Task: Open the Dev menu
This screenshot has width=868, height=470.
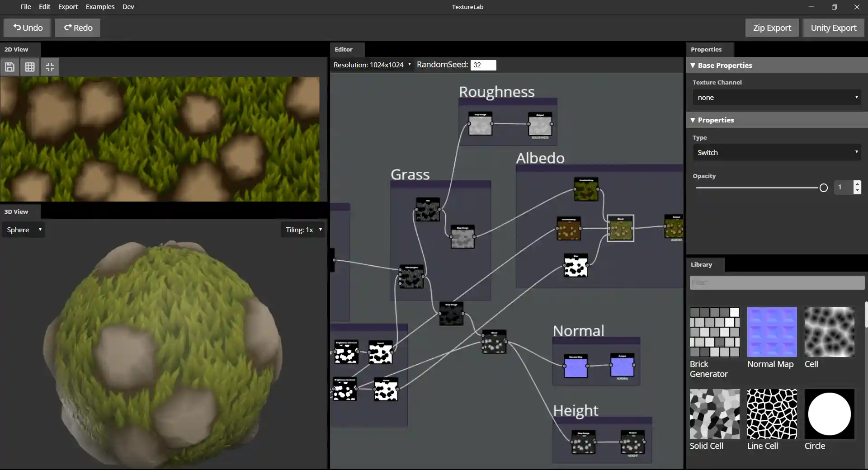Action: [x=128, y=7]
